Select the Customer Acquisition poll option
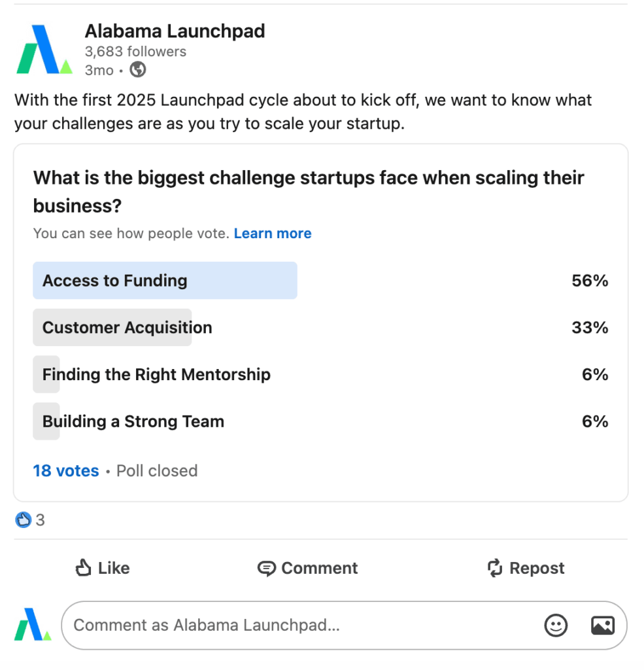 tap(127, 328)
